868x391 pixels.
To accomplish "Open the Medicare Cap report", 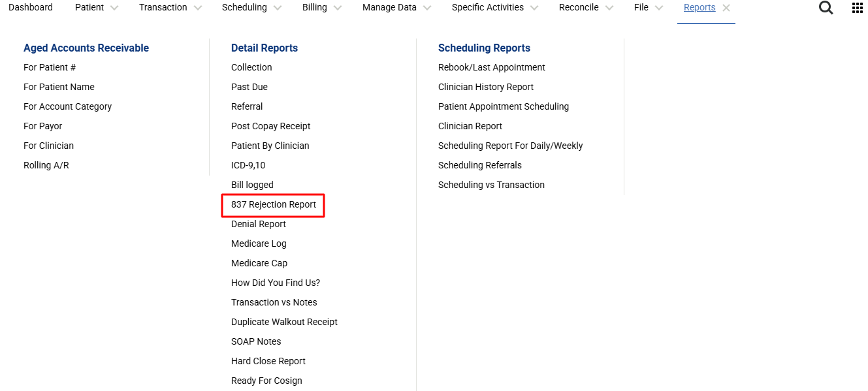I will pos(259,263).
